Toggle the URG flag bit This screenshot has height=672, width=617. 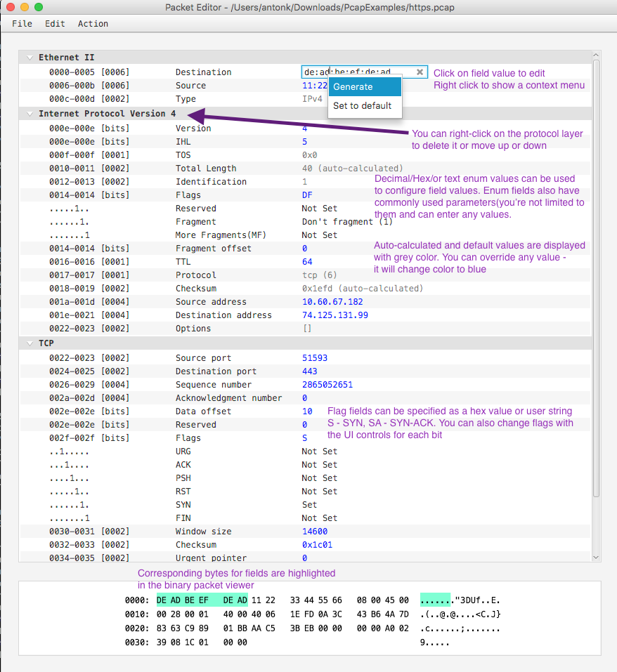coord(320,452)
